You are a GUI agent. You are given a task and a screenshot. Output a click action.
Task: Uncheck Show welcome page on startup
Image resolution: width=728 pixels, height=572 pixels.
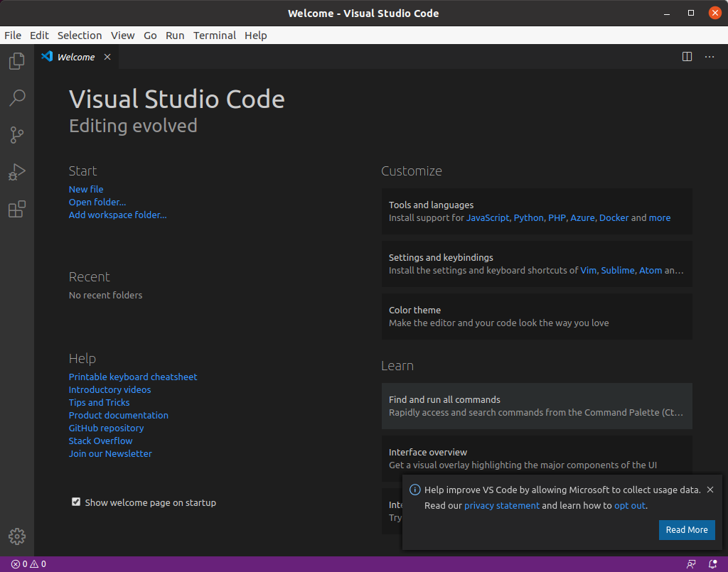click(x=76, y=502)
